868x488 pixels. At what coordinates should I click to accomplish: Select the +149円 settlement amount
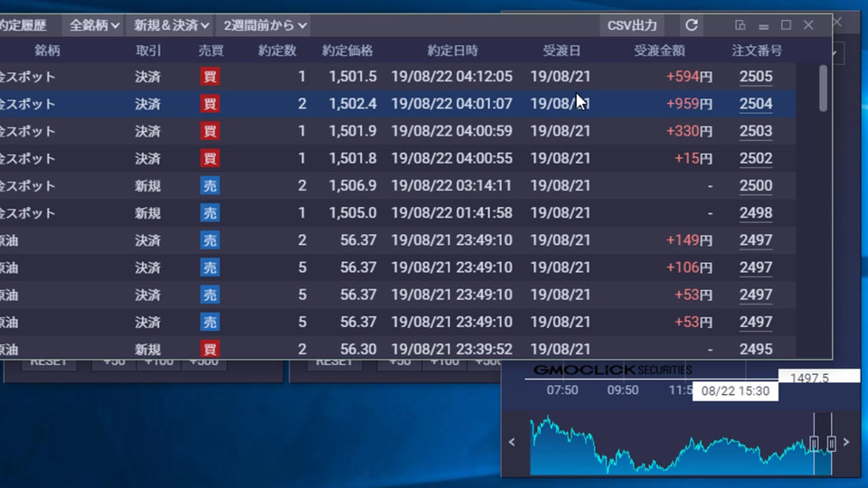689,240
